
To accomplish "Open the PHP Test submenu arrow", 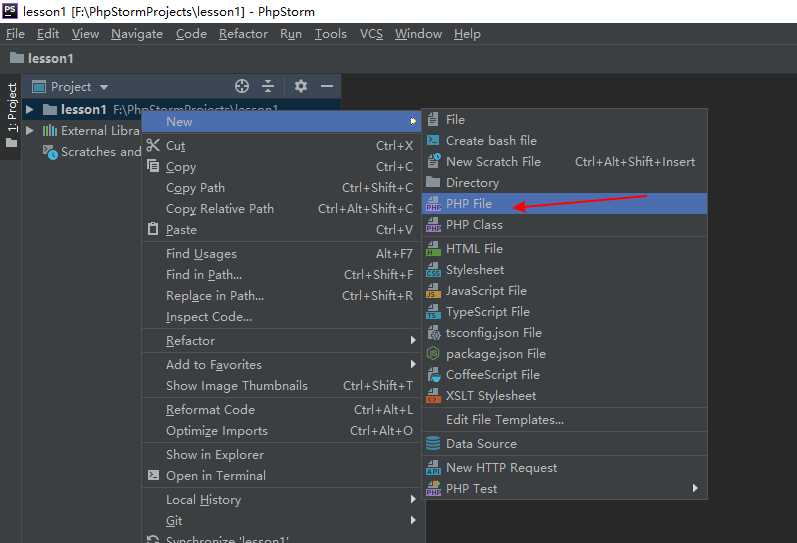I will [695, 488].
